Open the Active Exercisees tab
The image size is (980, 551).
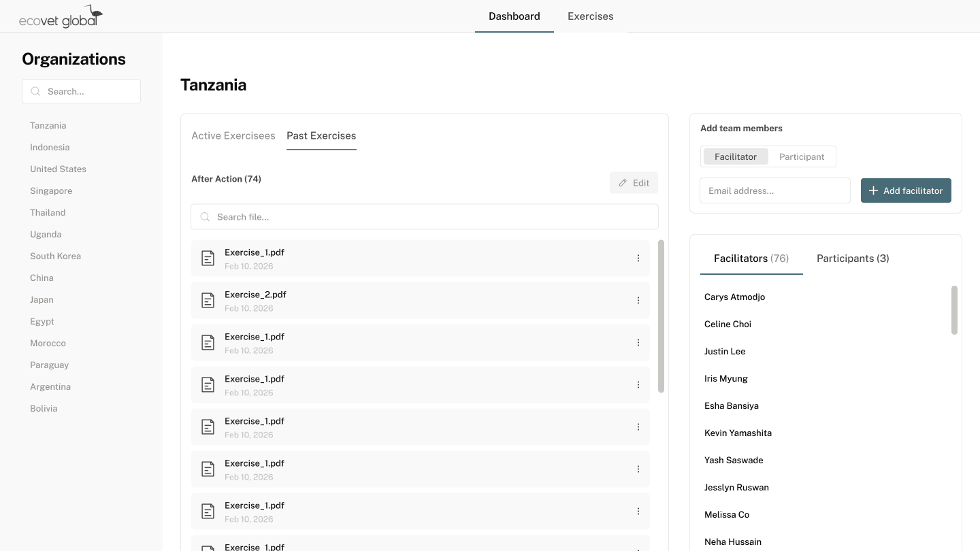tap(233, 135)
